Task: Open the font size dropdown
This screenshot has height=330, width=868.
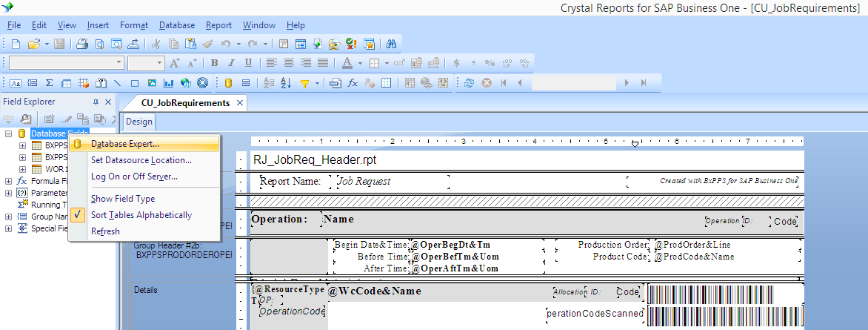Action: [x=146, y=63]
